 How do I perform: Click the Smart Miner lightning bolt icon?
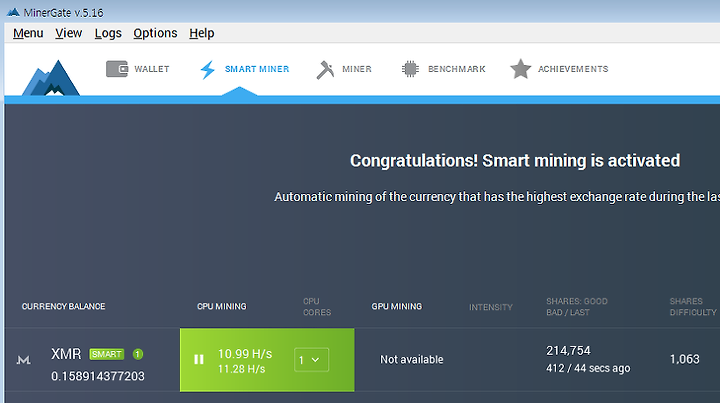point(208,70)
